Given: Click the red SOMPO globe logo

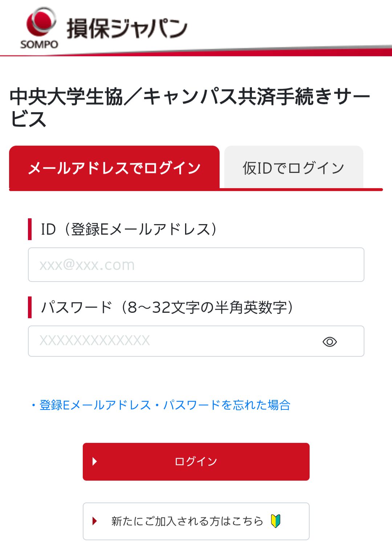Looking at the screenshot, I should tap(41, 22).
